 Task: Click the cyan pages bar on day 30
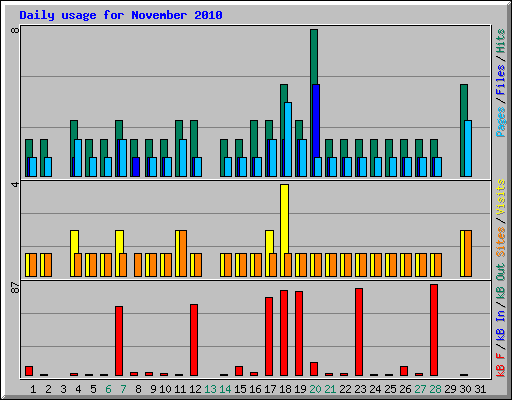468,148
